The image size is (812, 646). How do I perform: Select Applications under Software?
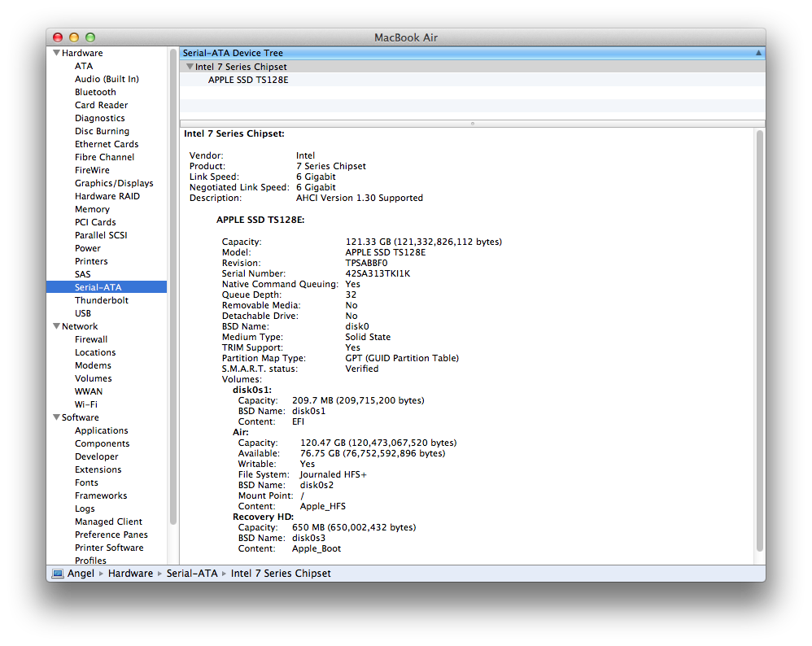[x=101, y=430]
